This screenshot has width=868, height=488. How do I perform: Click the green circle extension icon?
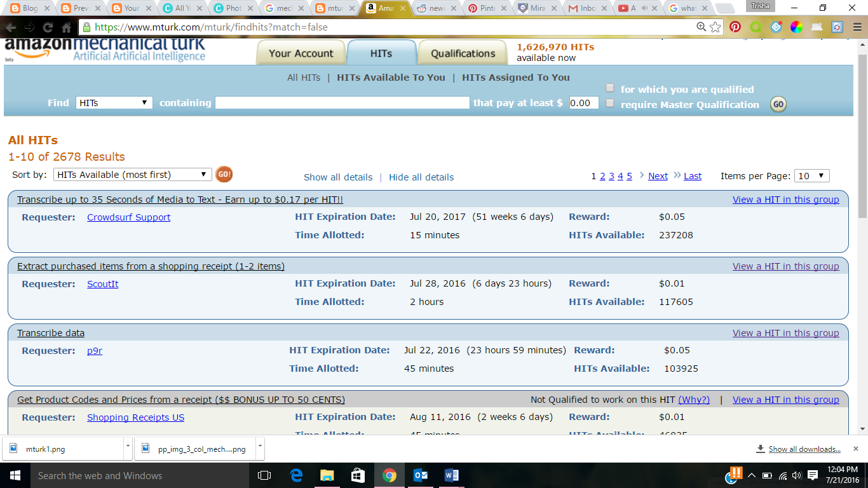click(x=756, y=27)
